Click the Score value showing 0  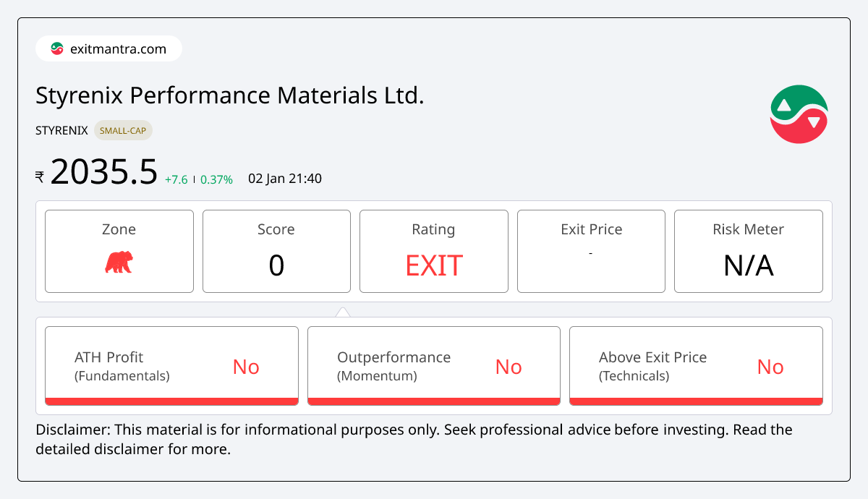tap(276, 266)
